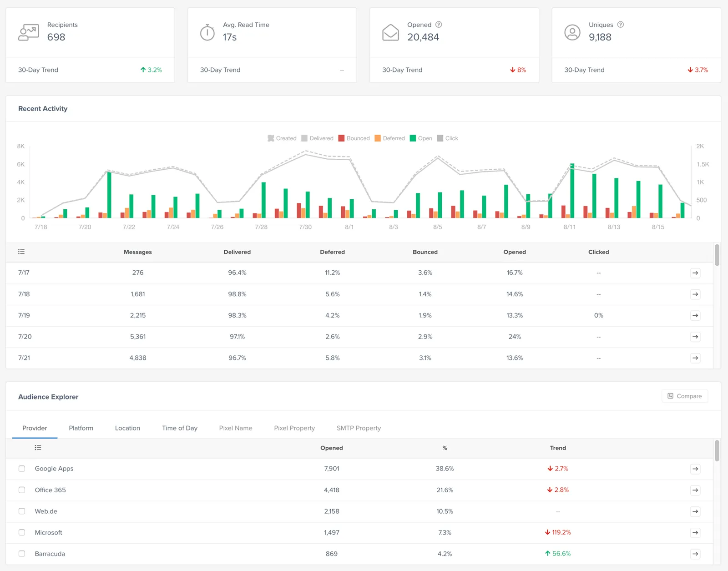728x571 pixels.
Task: Click the Uniques user icon
Action: (x=572, y=32)
